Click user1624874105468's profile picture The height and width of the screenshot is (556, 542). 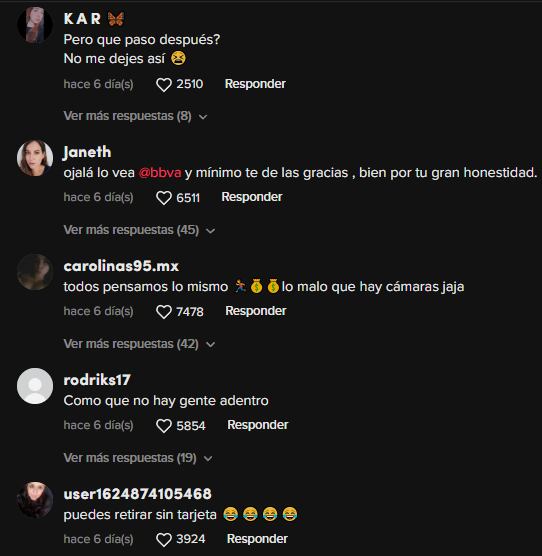coord(35,500)
